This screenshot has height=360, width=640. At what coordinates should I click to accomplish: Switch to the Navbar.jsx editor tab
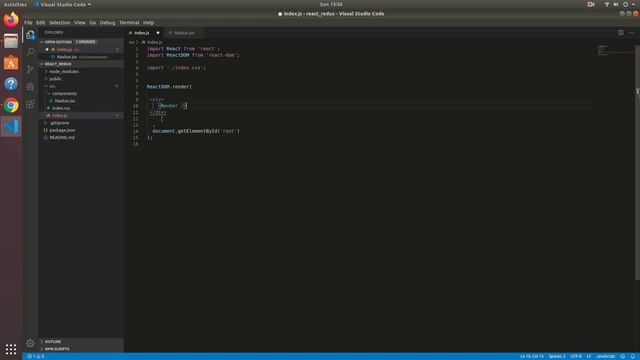point(184,33)
